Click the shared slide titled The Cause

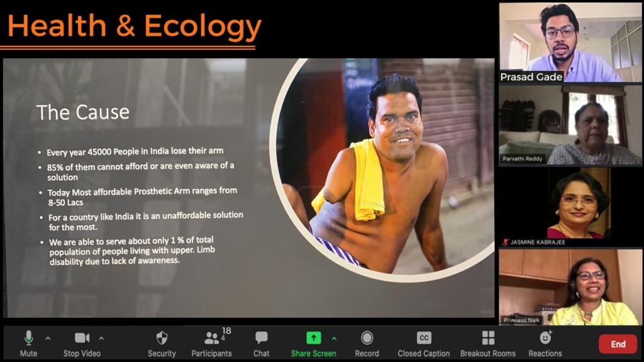point(248,187)
